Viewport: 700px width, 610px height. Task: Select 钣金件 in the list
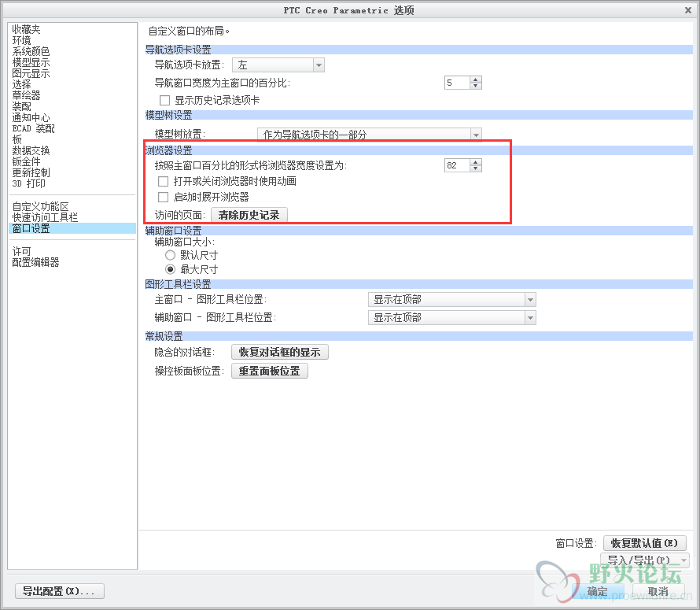pos(26,161)
